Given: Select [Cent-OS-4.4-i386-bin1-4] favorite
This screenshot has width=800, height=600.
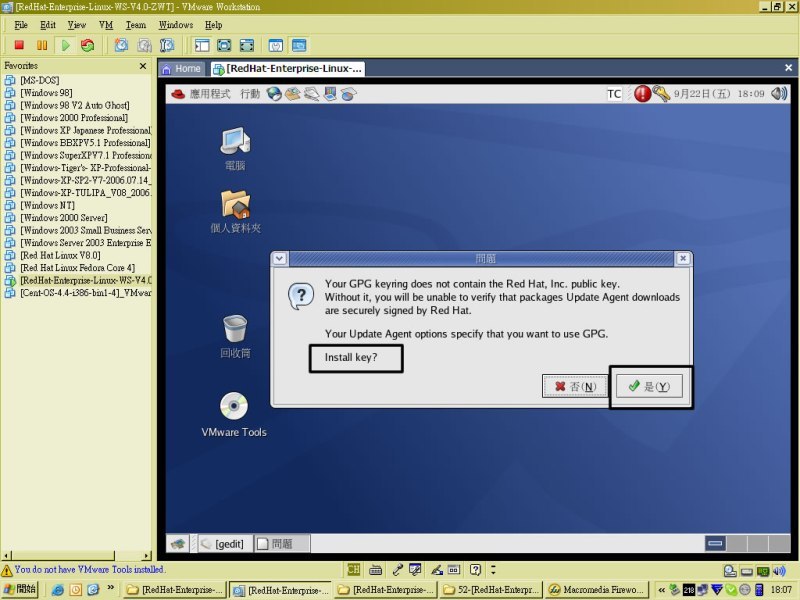Looking at the screenshot, I should point(86,293).
